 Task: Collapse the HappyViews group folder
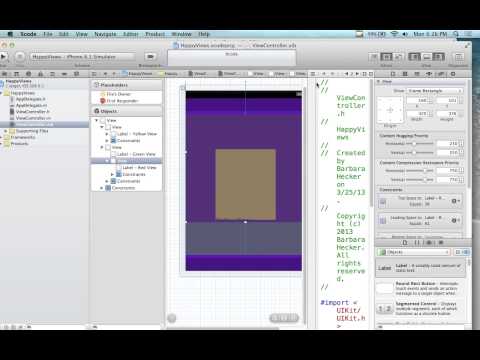pos(2,93)
